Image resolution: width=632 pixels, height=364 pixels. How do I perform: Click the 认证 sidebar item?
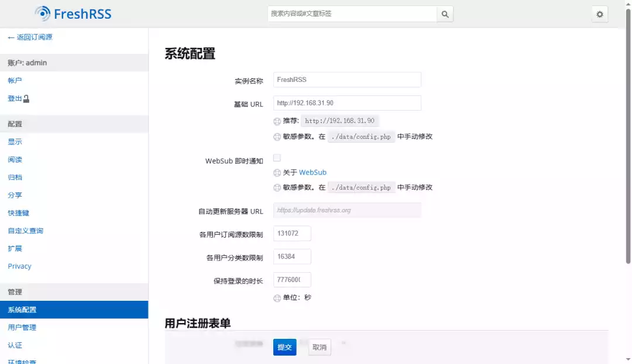[x=15, y=345]
